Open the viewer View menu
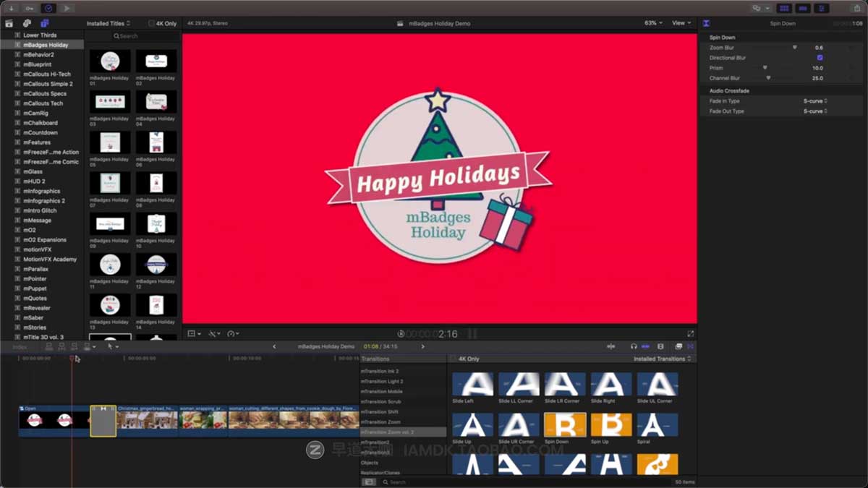868x488 pixels. tap(681, 23)
